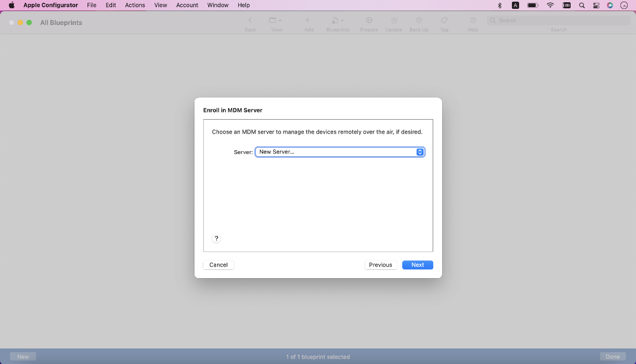The image size is (636, 364).
Task: Check the battery status icon
Action: pyautogui.click(x=533, y=6)
